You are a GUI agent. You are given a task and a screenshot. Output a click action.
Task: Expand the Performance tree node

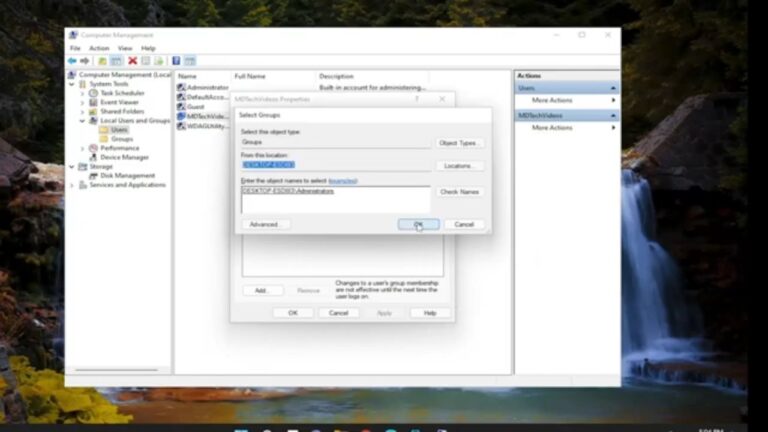84,148
